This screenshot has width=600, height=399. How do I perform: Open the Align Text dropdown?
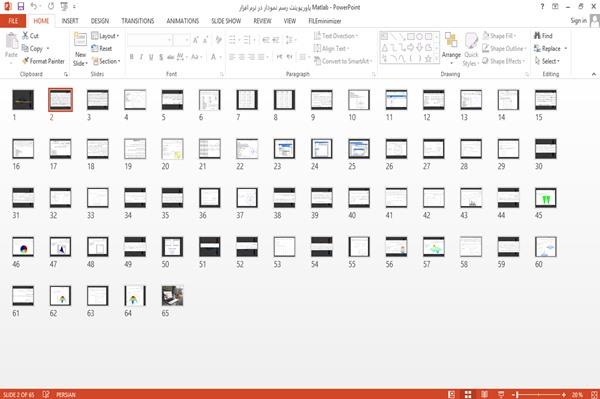(x=331, y=48)
